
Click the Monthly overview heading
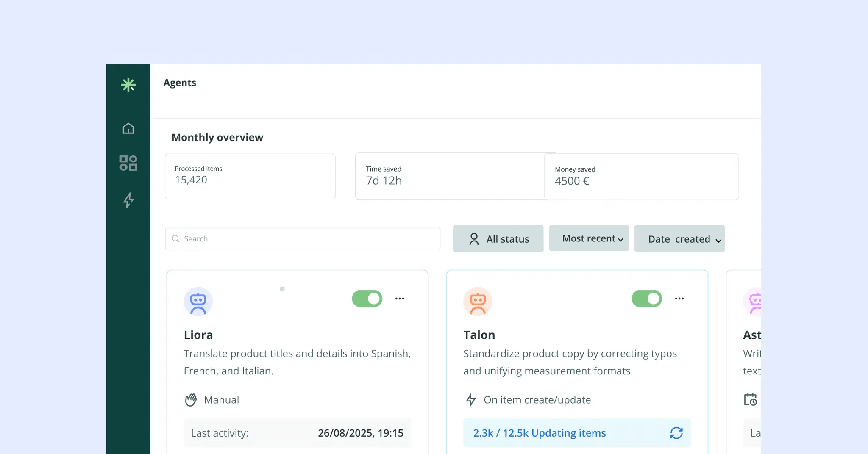click(x=217, y=137)
